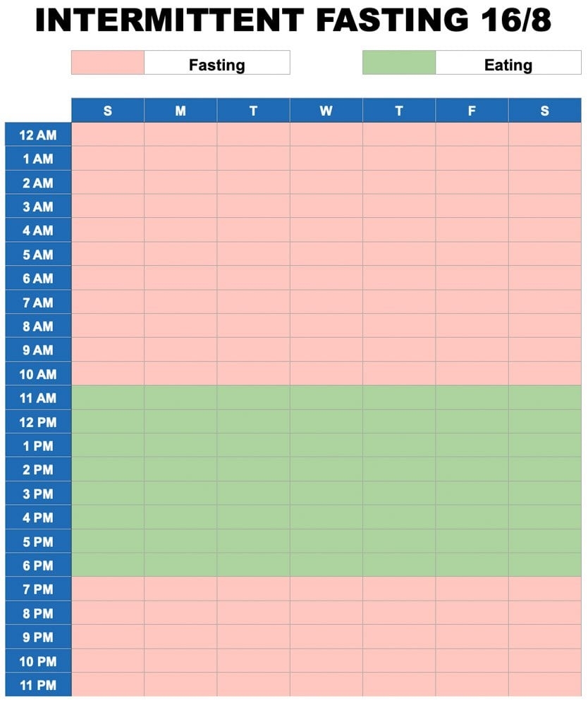Click the M day column header
588x705 pixels.
(x=180, y=111)
